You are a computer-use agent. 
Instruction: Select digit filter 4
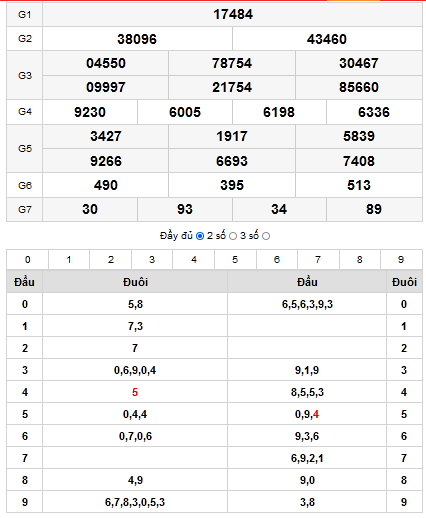194,259
